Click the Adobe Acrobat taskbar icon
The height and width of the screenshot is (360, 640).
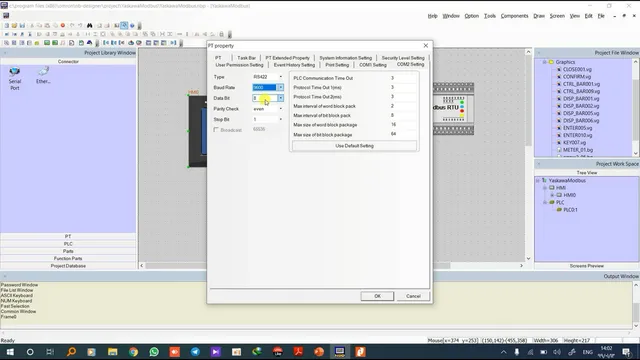point(298,352)
